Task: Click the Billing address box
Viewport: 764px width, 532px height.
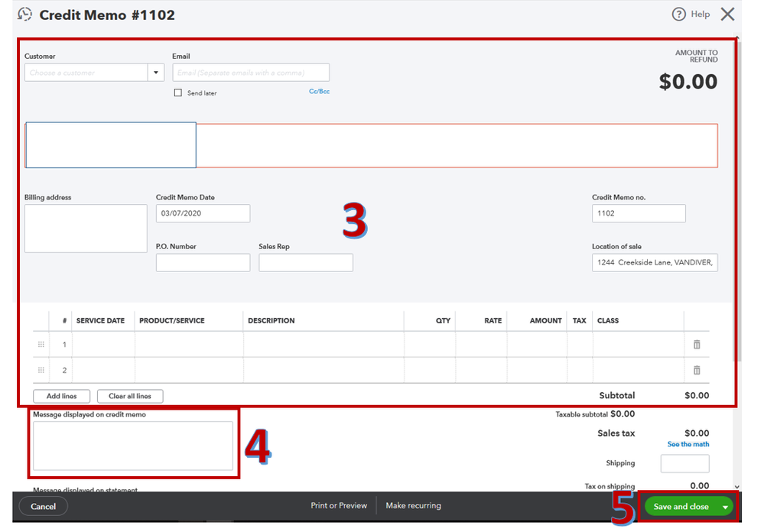Action: [86, 229]
